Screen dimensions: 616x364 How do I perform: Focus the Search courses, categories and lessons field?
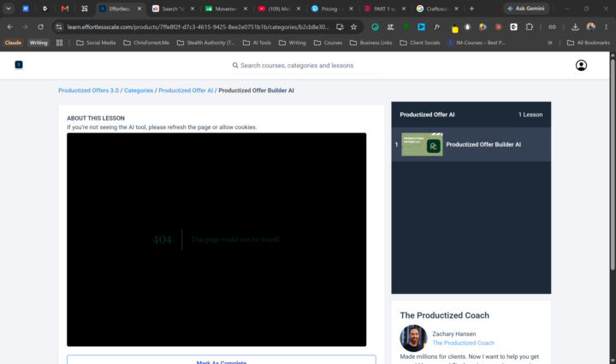point(305,66)
